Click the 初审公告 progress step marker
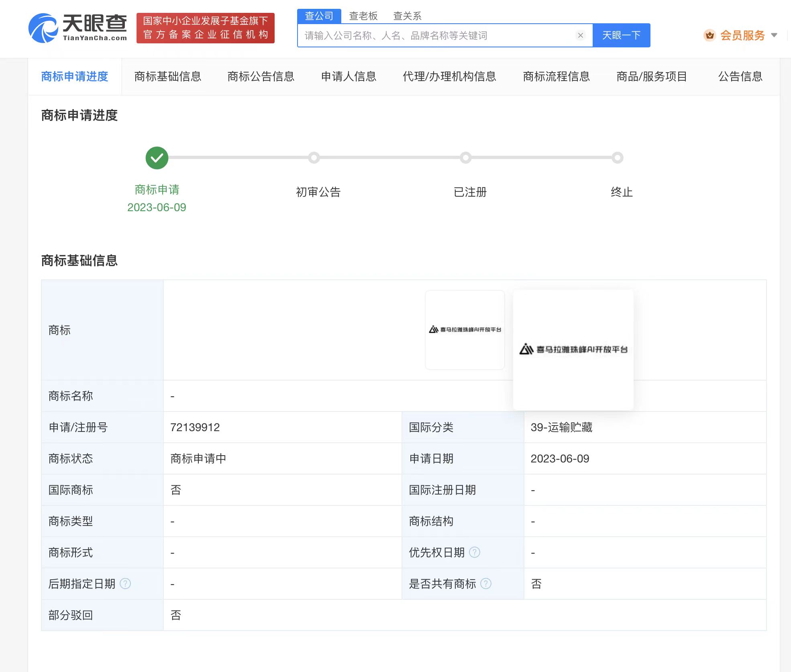The image size is (791, 672). (x=314, y=158)
